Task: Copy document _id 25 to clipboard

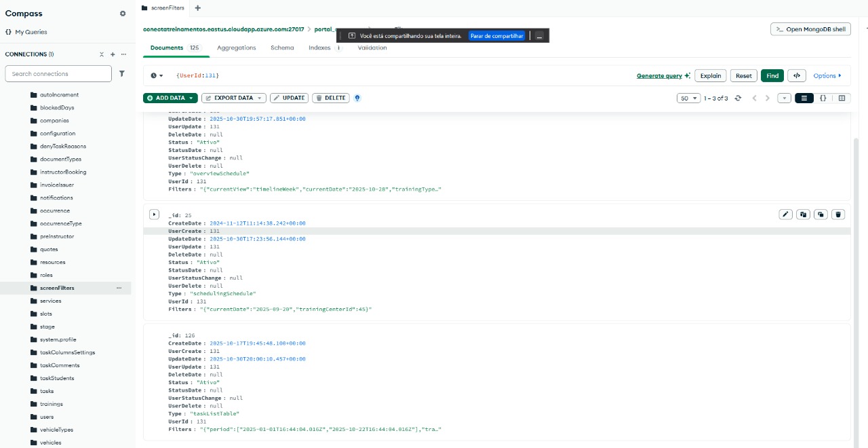Action: (804, 214)
